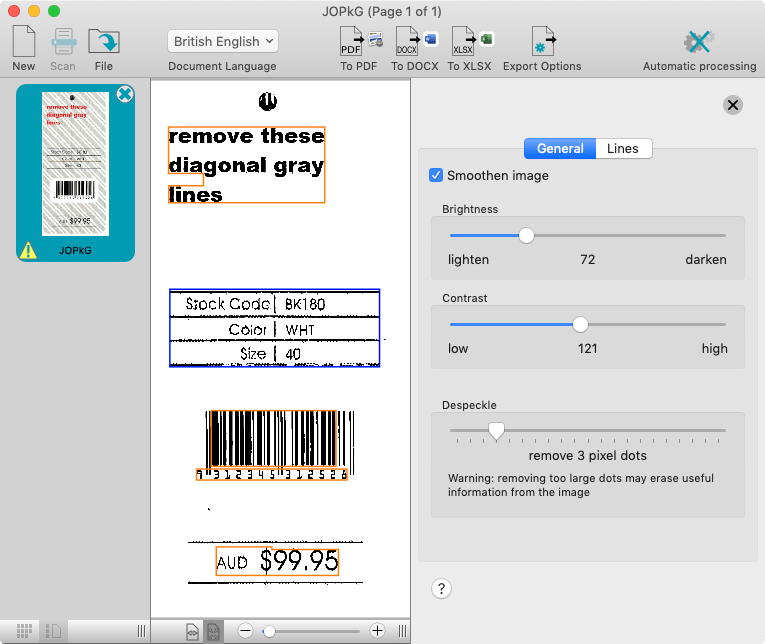The image size is (765, 644).
Task: Close the image adjustment panel
Action: click(732, 105)
